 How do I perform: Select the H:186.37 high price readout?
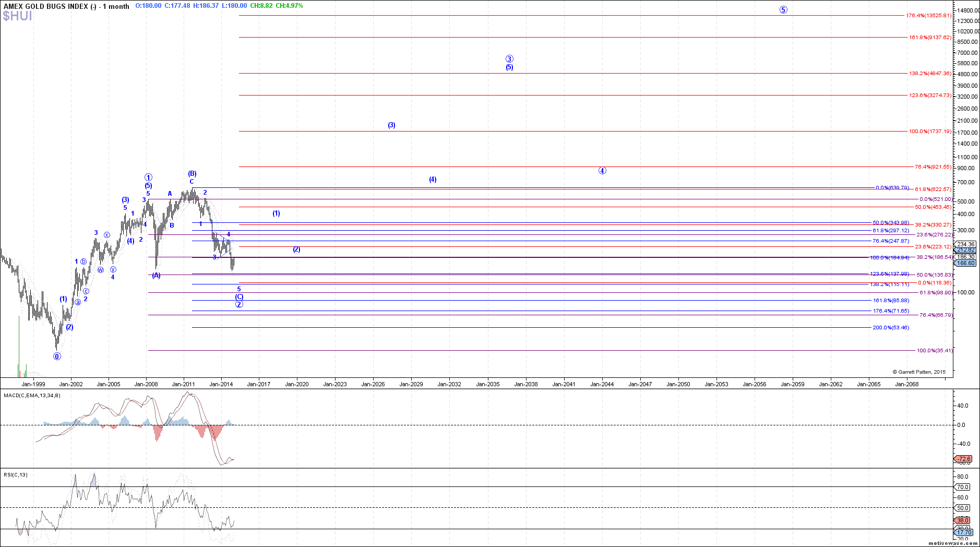click(206, 6)
